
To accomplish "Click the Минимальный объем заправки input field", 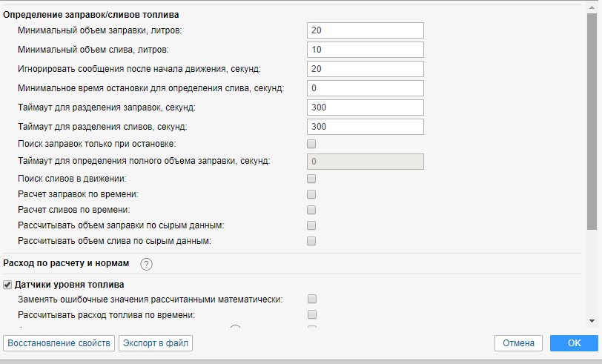I will pyautogui.click(x=365, y=30).
